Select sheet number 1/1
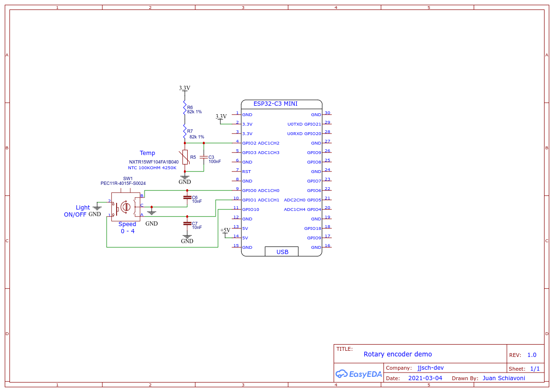The height and width of the screenshot is (392, 554). tap(535, 369)
